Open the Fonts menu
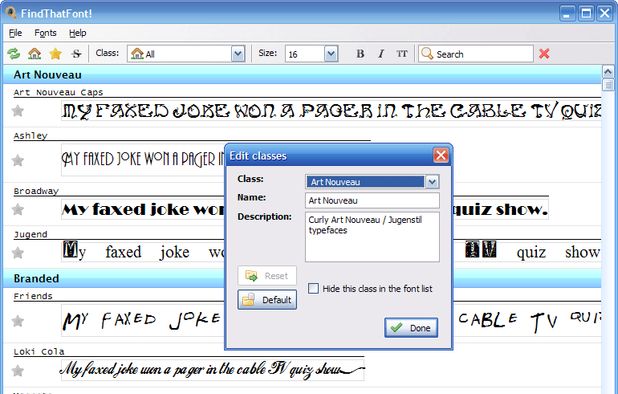The width and height of the screenshot is (618, 394). (x=45, y=33)
